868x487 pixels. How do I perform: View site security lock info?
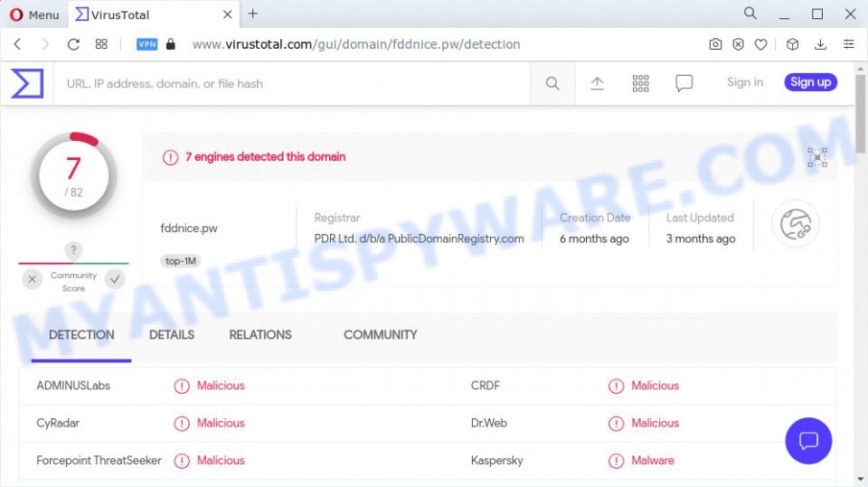pyautogui.click(x=171, y=44)
